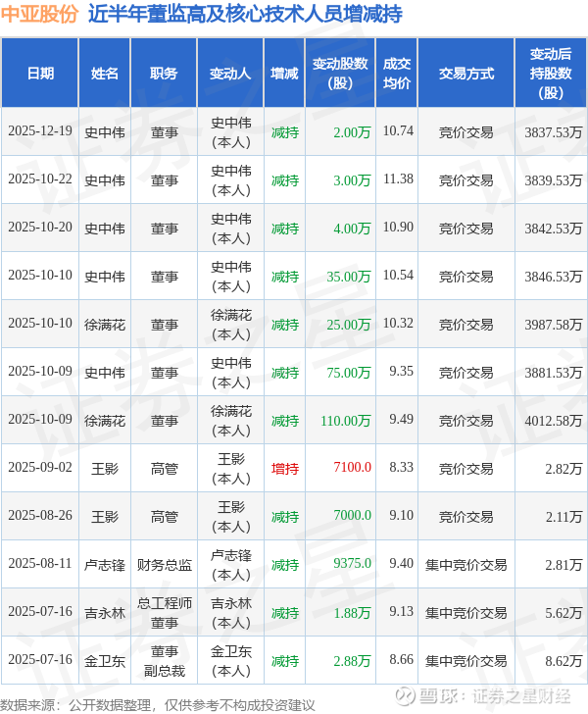This screenshot has height=714, width=588.
Task: Click the 数据来源 footnote text
Action: (158, 705)
